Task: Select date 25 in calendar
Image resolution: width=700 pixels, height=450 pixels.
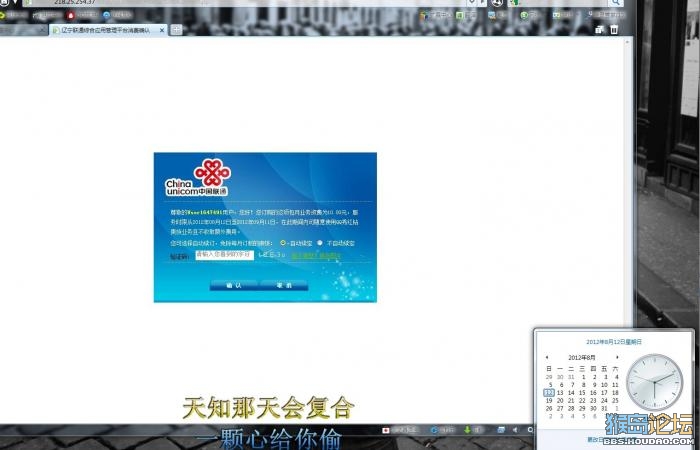Action: [x=615, y=400]
